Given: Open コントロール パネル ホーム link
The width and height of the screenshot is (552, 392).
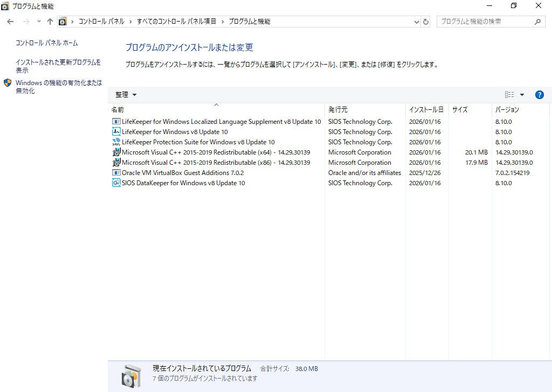Looking at the screenshot, I should pyautogui.click(x=46, y=43).
